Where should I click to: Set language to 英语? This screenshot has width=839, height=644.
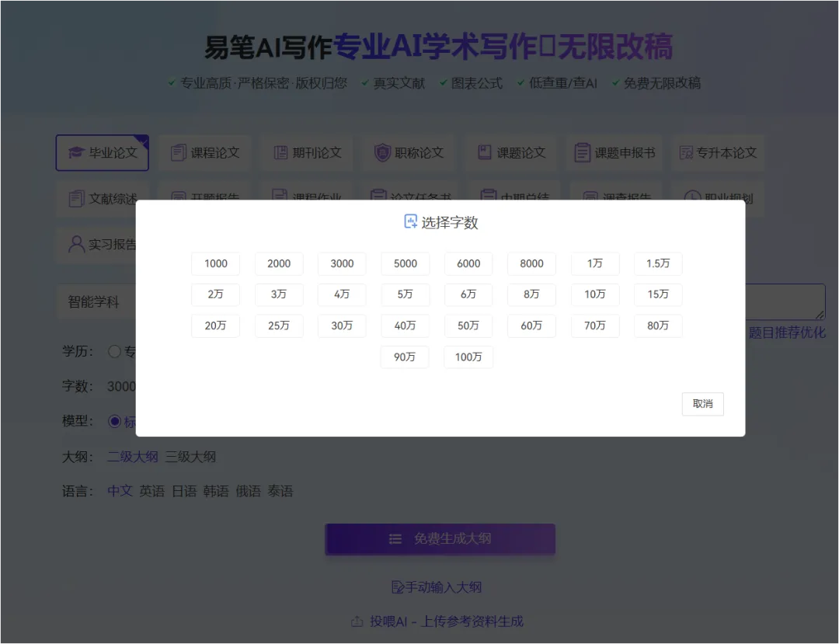(152, 491)
